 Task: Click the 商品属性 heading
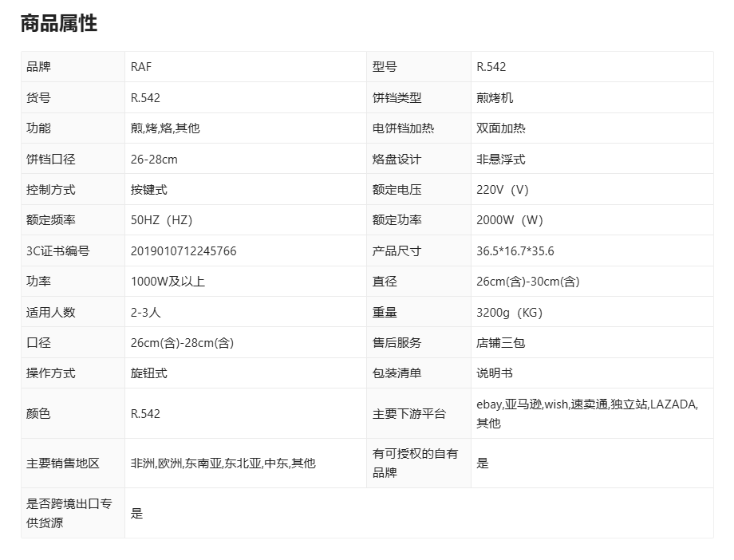pos(59,24)
